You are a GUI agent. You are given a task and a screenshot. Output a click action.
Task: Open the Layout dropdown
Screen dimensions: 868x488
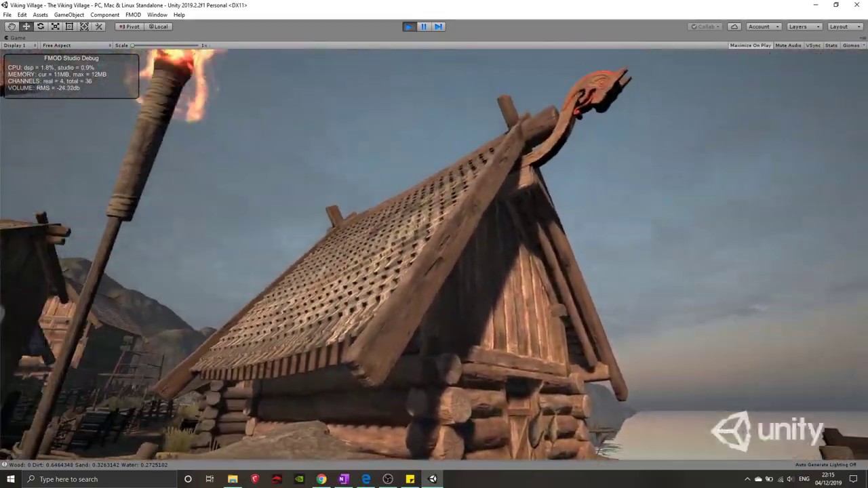click(845, 26)
